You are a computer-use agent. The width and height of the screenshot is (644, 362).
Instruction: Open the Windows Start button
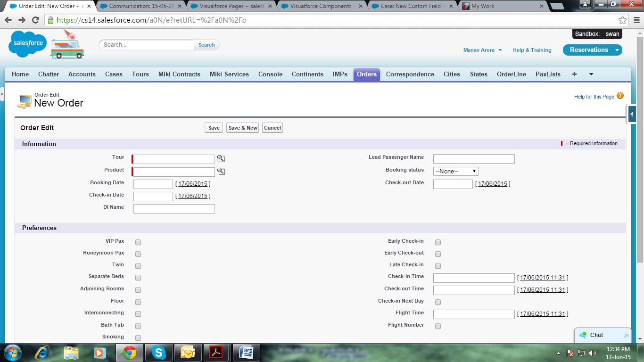click(13, 353)
